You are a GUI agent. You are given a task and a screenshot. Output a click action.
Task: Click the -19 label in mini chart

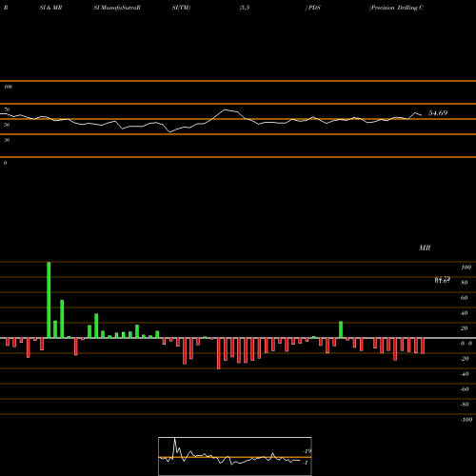[307, 451]
